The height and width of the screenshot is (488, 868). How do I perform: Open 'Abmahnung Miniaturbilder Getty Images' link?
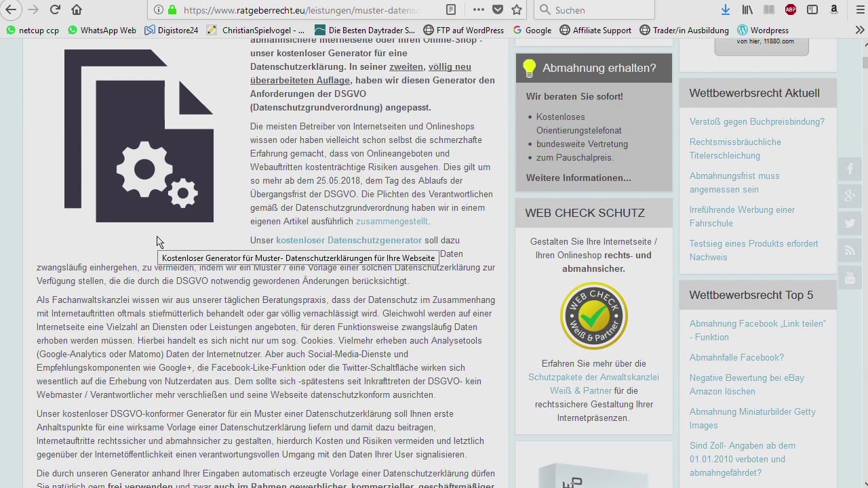tap(753, 418)
